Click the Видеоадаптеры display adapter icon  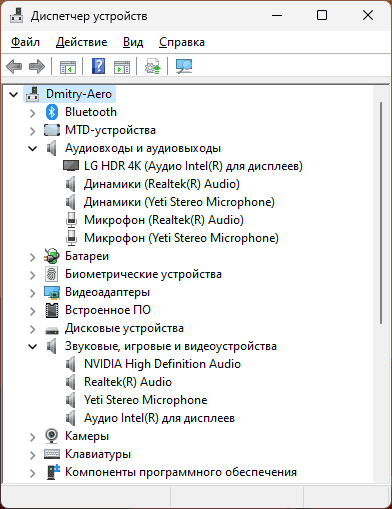click(x=52, y=292)
